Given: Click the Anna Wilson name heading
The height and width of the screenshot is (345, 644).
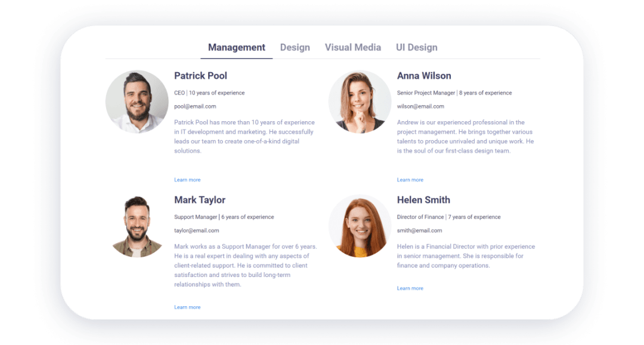Looking at the screenshot, I should click(424, 76).
